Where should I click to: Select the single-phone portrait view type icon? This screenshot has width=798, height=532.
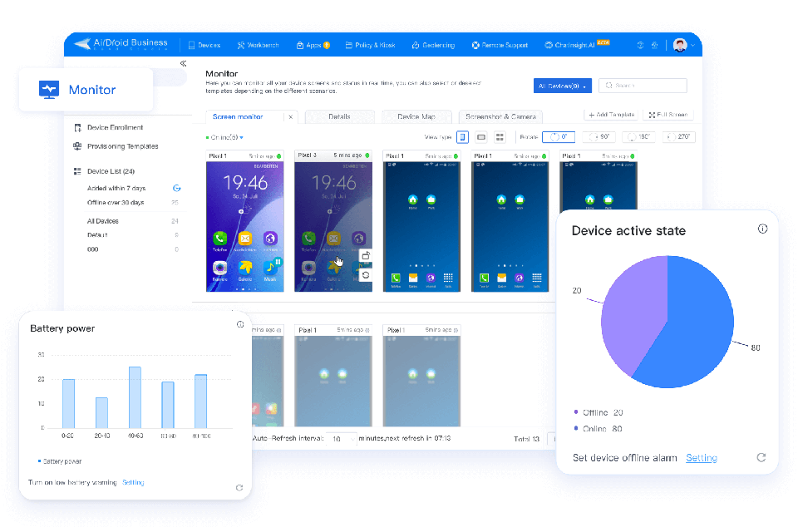[462, 137]
